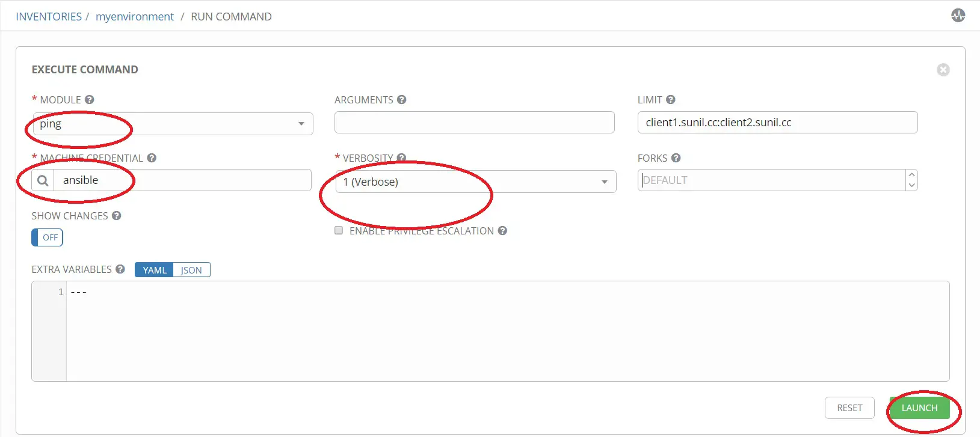Show help for Enable Privilege Escalation
The height and width of the screenshot is (437, 980).
(502, 231)
